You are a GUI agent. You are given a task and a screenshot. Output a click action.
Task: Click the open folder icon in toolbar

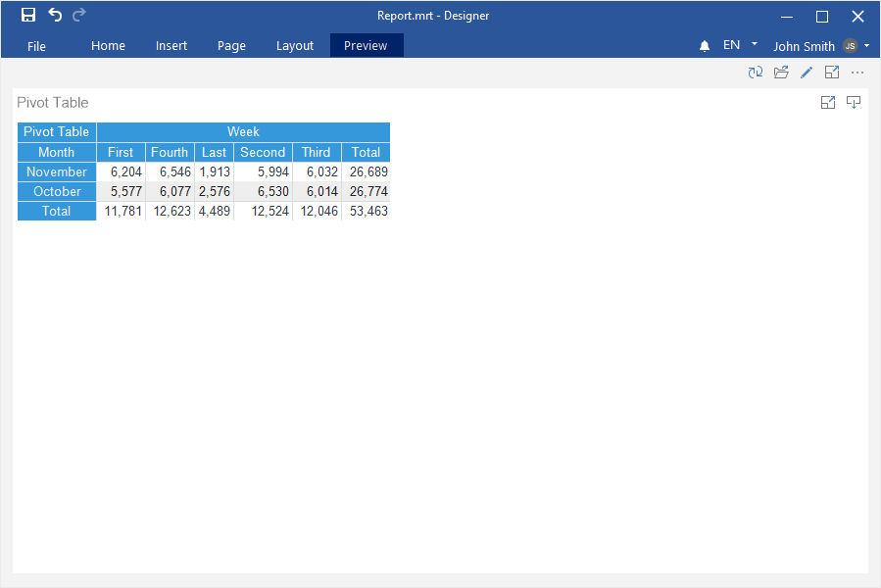click(x=781, y=73)
